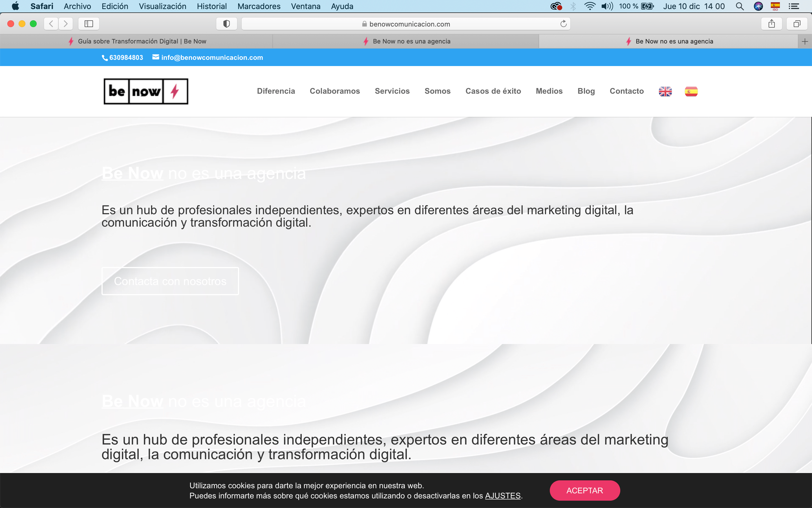Click the lower Be Now heading link
The width and height of the screenshot is (812, 508).
point(133,401)
